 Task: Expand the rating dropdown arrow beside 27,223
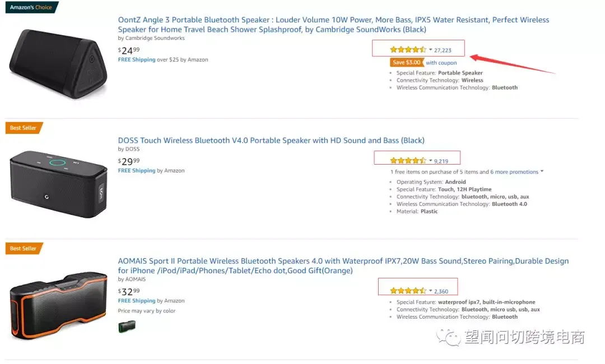431,49
